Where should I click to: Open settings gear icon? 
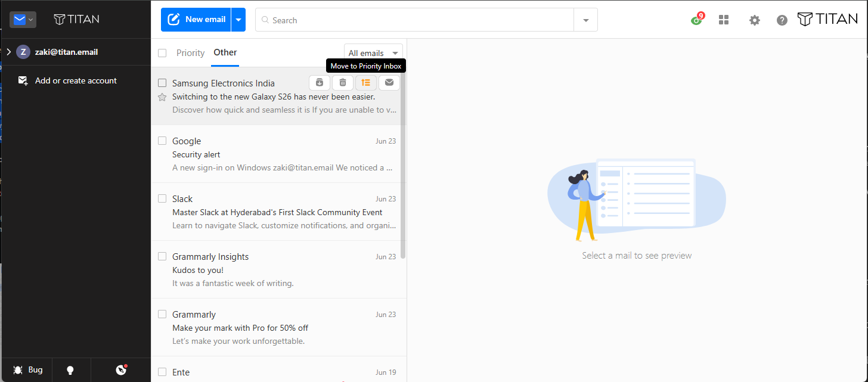pos(755,20)
